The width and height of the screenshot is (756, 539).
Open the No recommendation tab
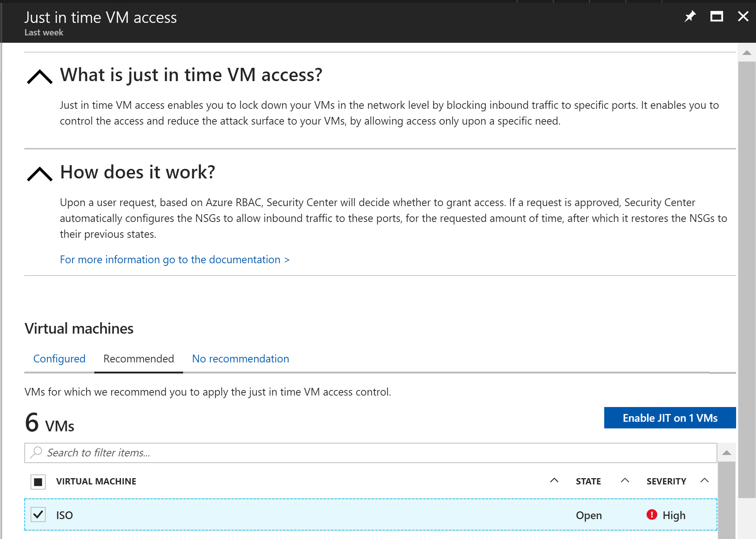(x=241, y=359)
